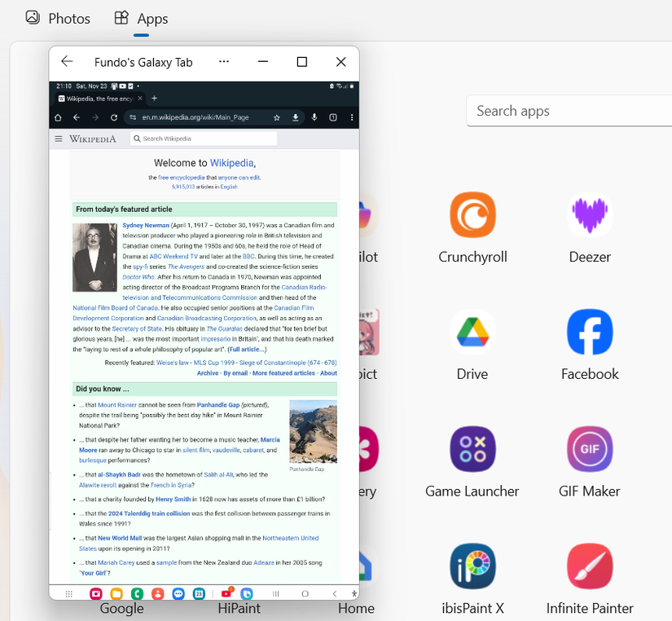Switch to the Photos tab
672x621 pixels.
[x=58, y=18]
